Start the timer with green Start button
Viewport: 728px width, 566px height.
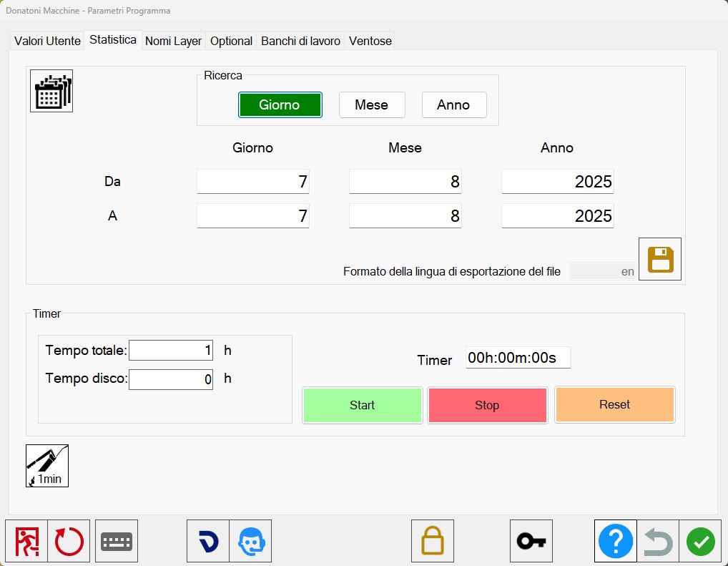[362, 405]
